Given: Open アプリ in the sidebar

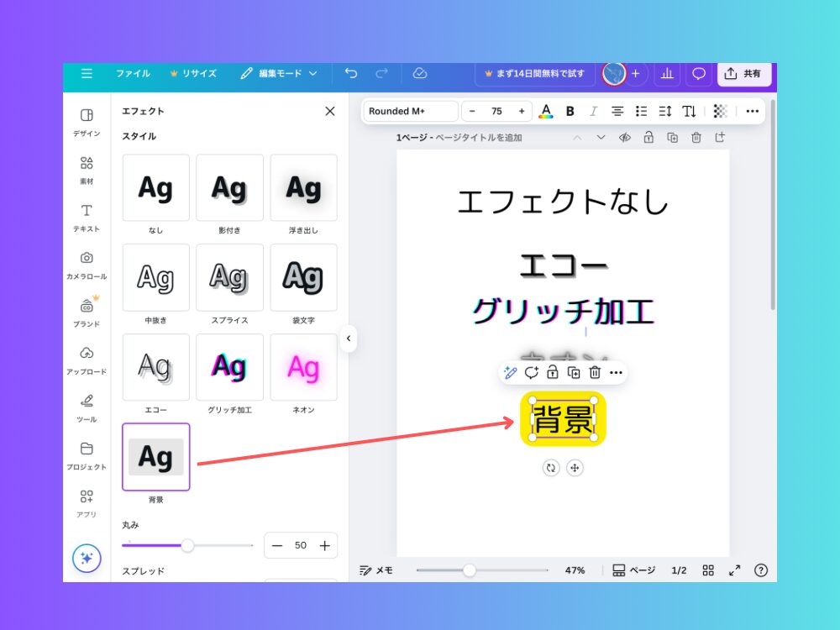Looking at the screenshot, I should tap(87, 503).
